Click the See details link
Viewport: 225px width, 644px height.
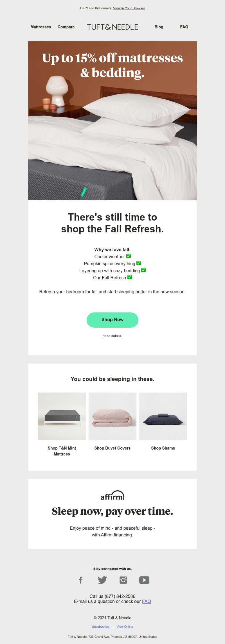tap(112, 336)
